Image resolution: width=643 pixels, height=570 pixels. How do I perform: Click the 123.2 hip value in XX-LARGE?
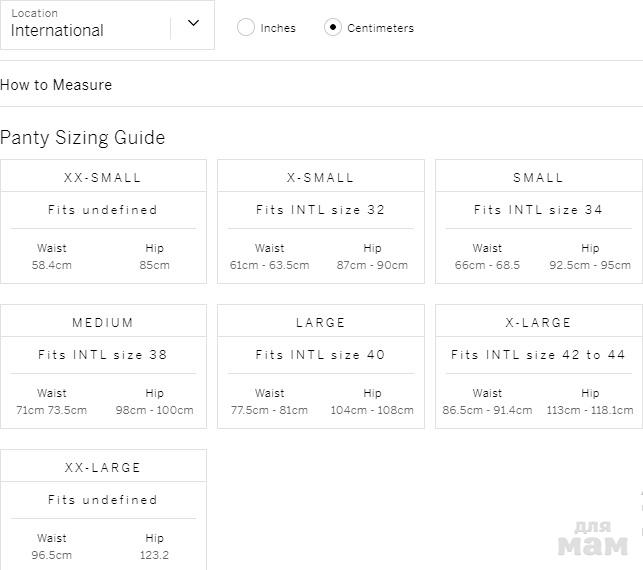coord(155,555)
